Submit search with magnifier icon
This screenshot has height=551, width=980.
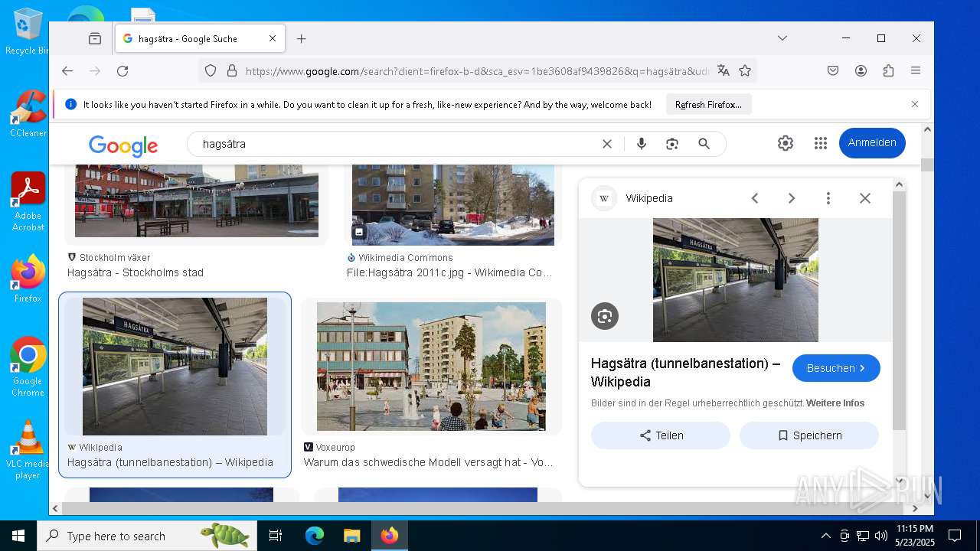coord(704,144)
